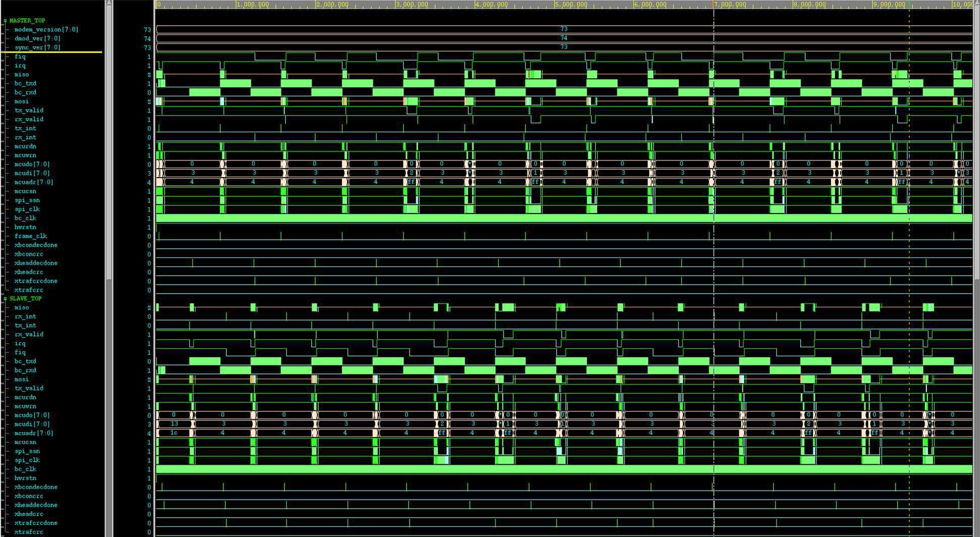Select xtrafcrcdone signal under MASTER_TOP

35,281
